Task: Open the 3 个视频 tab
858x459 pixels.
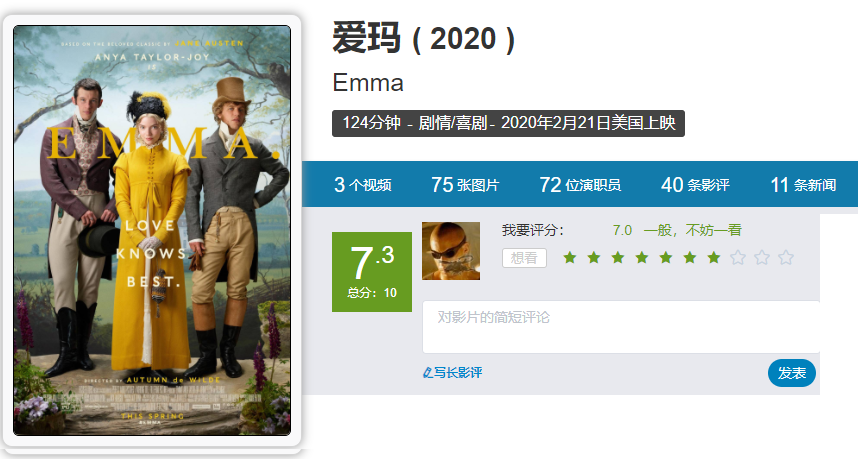Action: pos(362,185)
